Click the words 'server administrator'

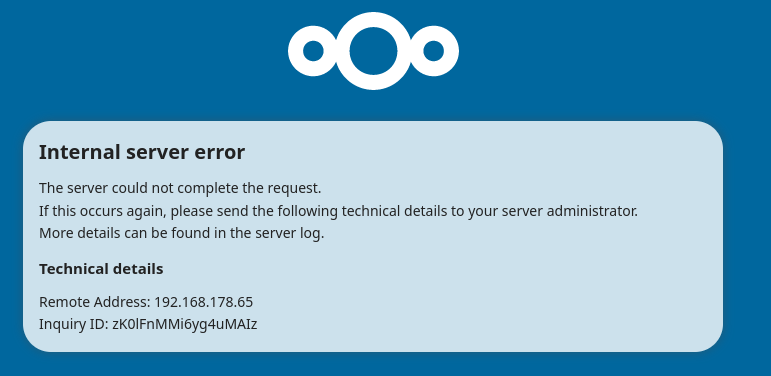pyautogui.click(x=577, y=211)
